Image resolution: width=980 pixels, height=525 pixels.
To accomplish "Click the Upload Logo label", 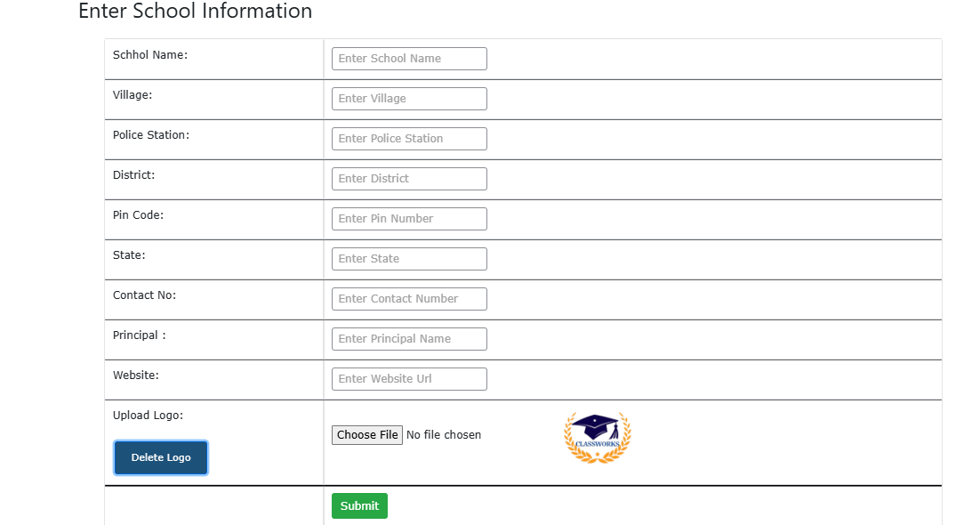I will (149, 416).
